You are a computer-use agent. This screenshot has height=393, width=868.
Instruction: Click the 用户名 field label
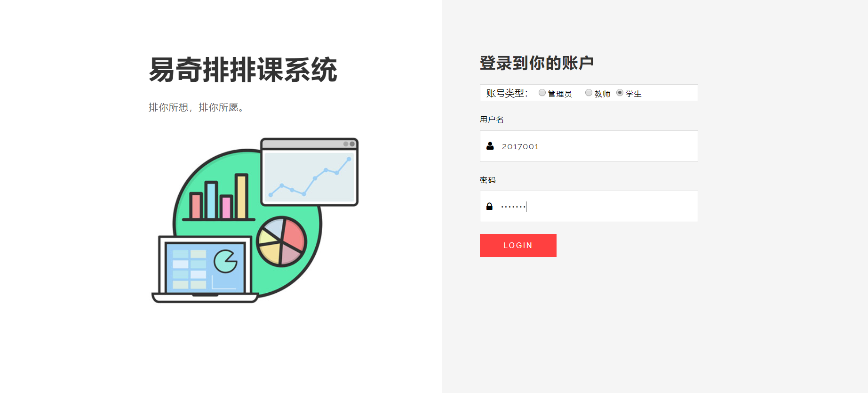492,120
